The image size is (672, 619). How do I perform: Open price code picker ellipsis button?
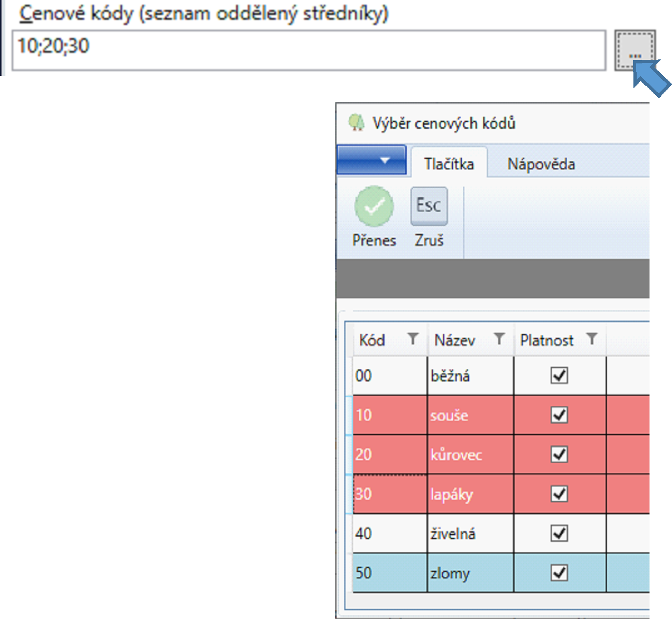tap(635, 51)
